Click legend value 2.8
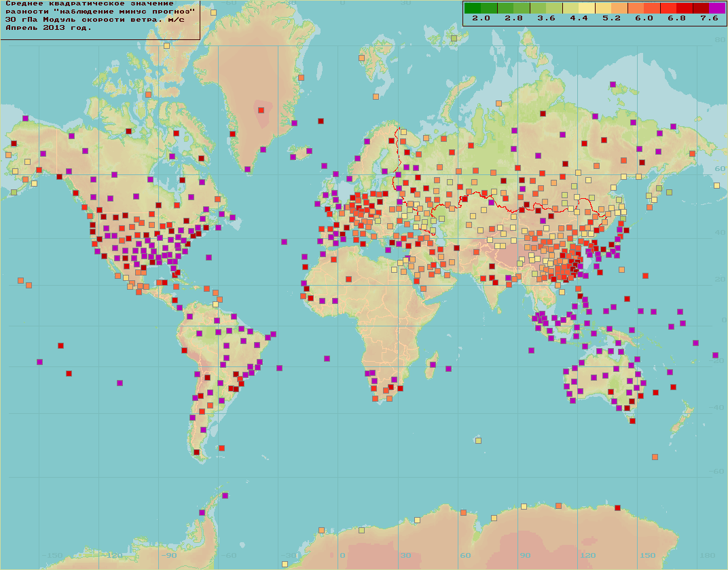 [513, 18]
